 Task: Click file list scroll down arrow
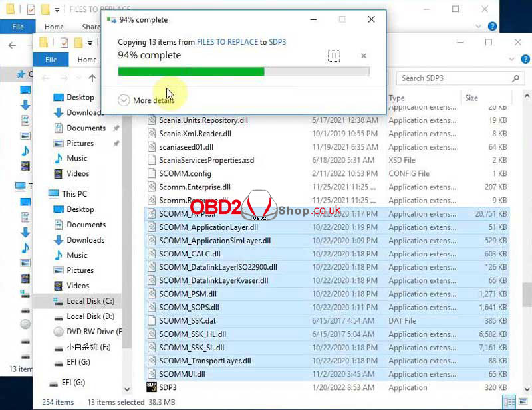click(527, 389)
